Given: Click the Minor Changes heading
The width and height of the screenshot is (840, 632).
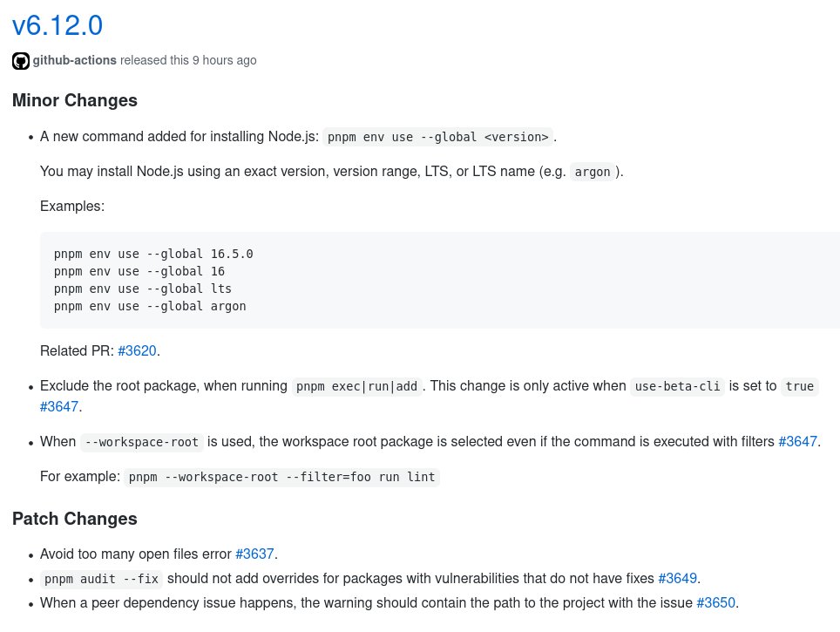Looking at the screenshot, I should (x=75, y=100).
